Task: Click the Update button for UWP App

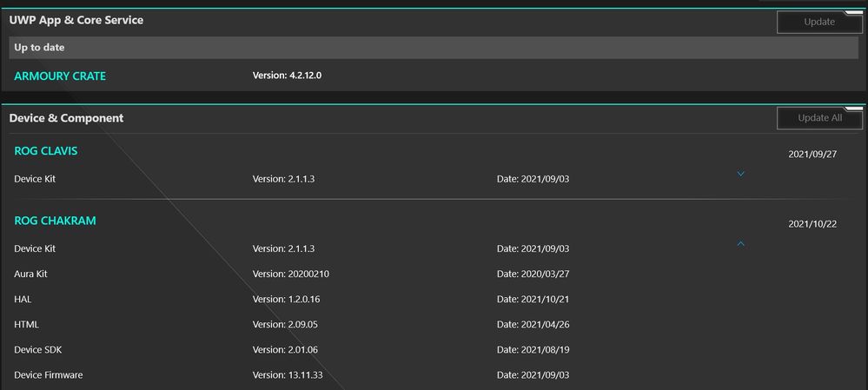Action: (x=819, y=22)
